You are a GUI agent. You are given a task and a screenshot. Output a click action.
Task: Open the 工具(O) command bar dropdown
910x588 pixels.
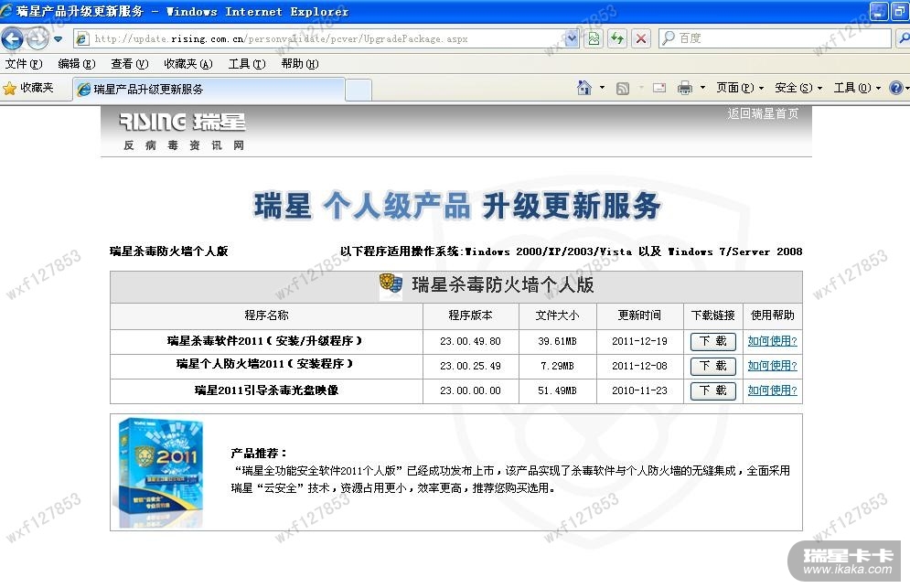[858, 88]
